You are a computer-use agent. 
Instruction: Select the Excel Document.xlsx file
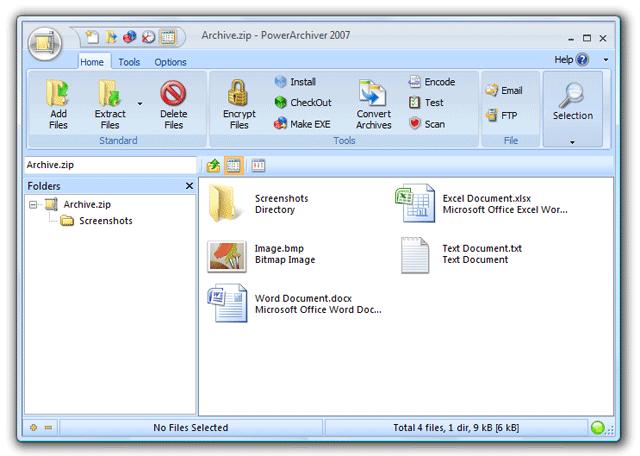(482, 203)
